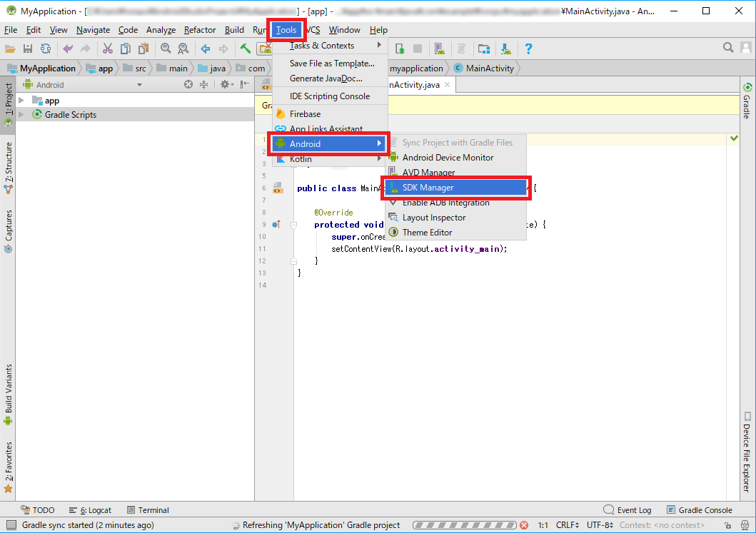Click the scroll-from-source target icon
This screenshot has width=756, height=533.
[188, 84]
